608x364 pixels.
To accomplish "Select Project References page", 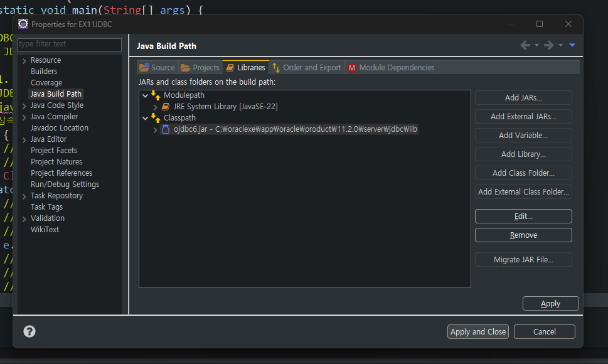I will [61, 173].
